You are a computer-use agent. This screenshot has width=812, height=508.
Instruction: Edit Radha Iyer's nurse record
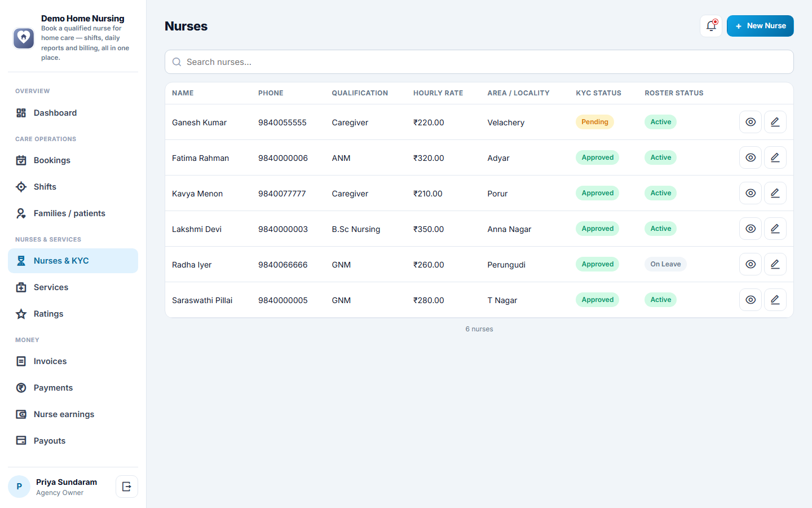pos(775,264)
